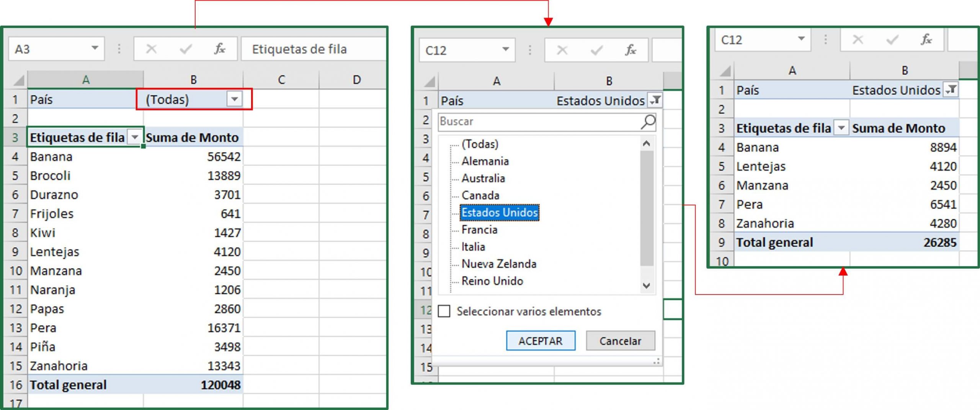Click the Cancel X icon in middle formula bar
This screenshot has width=980, height=410.
[x=562, y=49]
